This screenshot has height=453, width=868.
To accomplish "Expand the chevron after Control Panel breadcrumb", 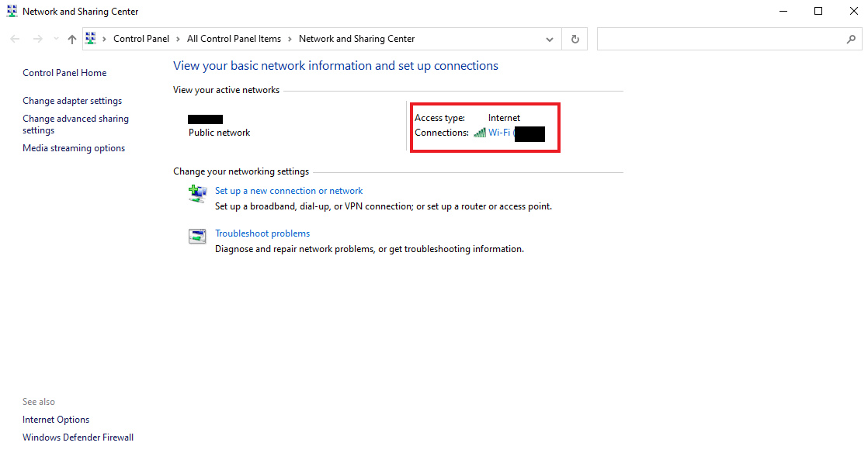I will [x=178, y=39].
